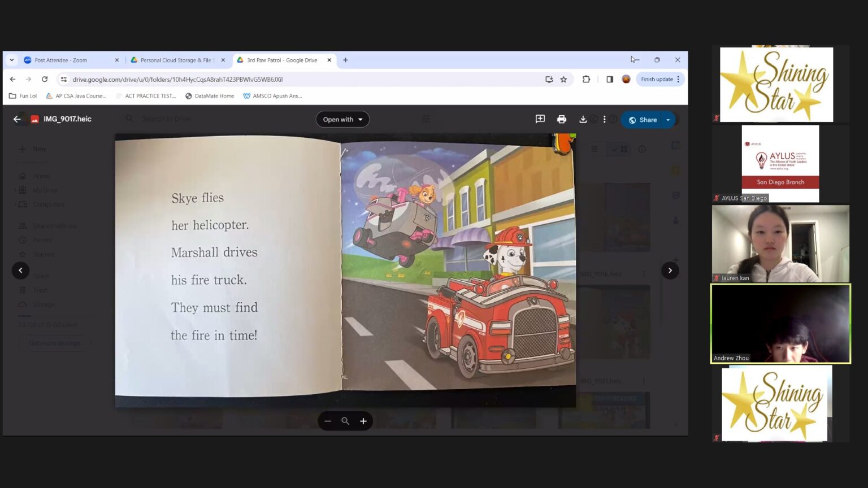This screenshot has width=868, height=488.
Task: Select the AYLUS San Diego participant tile
Action: 780,164
